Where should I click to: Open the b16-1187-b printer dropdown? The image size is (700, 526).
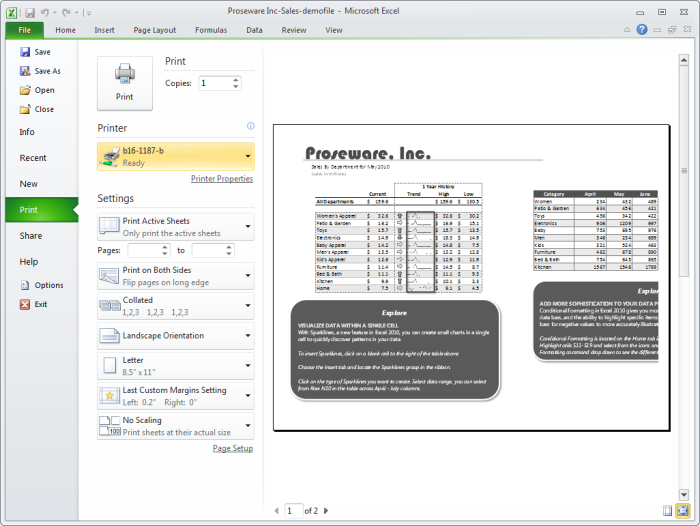[176, 157]
